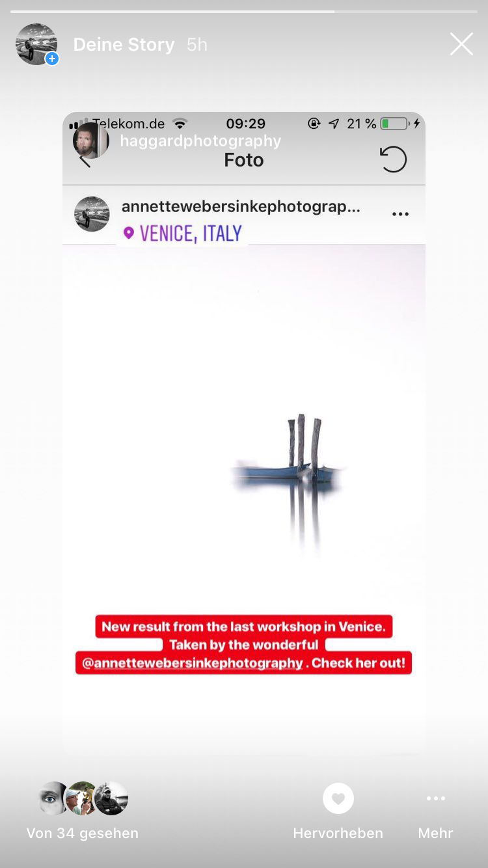488x868 pixels.
Task: Tap the first viewer avatar with eye
Action: click(54, 798)
